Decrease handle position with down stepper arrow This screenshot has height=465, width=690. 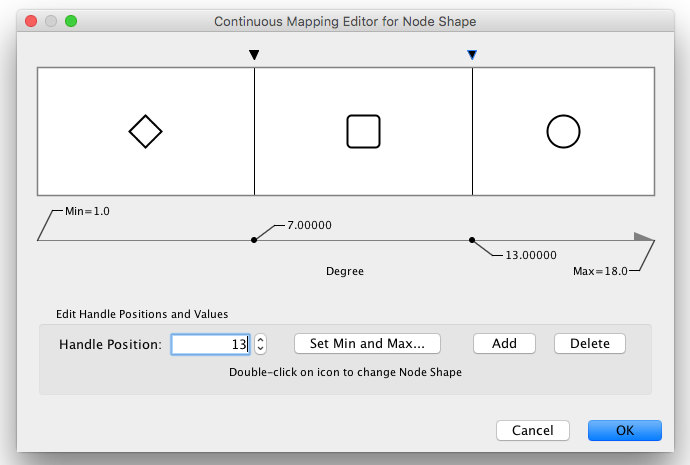pos(261,349)
